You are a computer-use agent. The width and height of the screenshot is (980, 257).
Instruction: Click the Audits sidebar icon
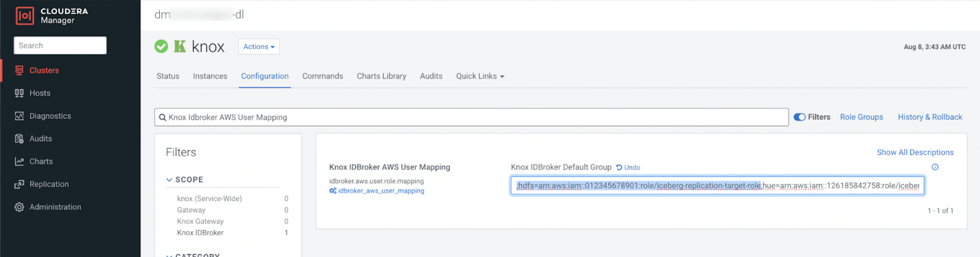(19, 139)
